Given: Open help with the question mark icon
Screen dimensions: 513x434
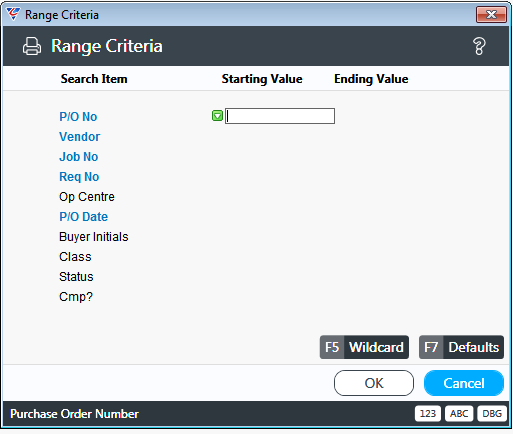Looking at the screenshot, I should pos(479,46).
